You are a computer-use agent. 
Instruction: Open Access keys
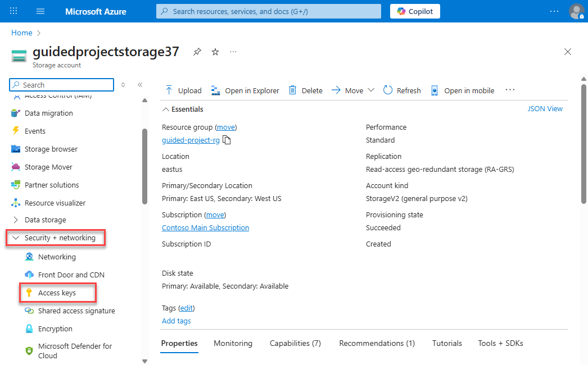(58, 293)
